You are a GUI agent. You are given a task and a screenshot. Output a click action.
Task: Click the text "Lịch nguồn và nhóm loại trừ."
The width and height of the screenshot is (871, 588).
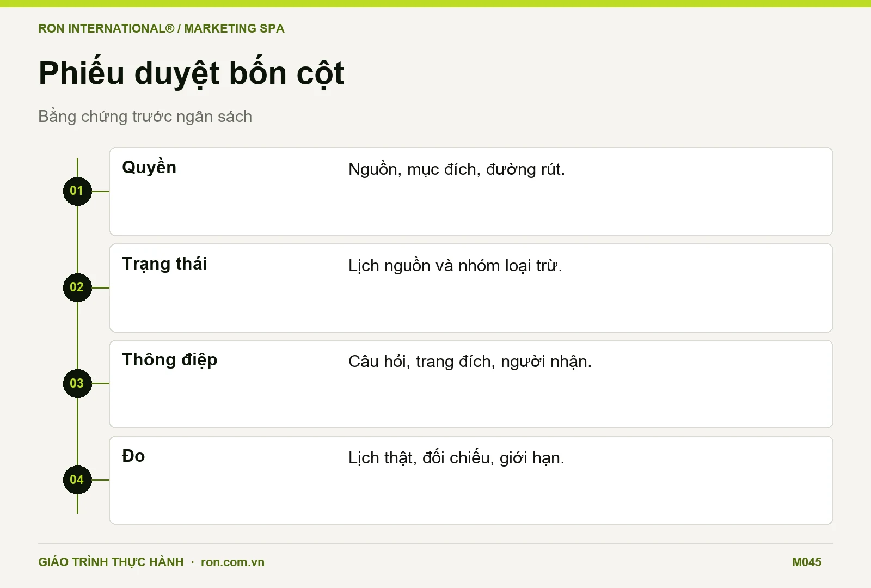tap(455, 266)
